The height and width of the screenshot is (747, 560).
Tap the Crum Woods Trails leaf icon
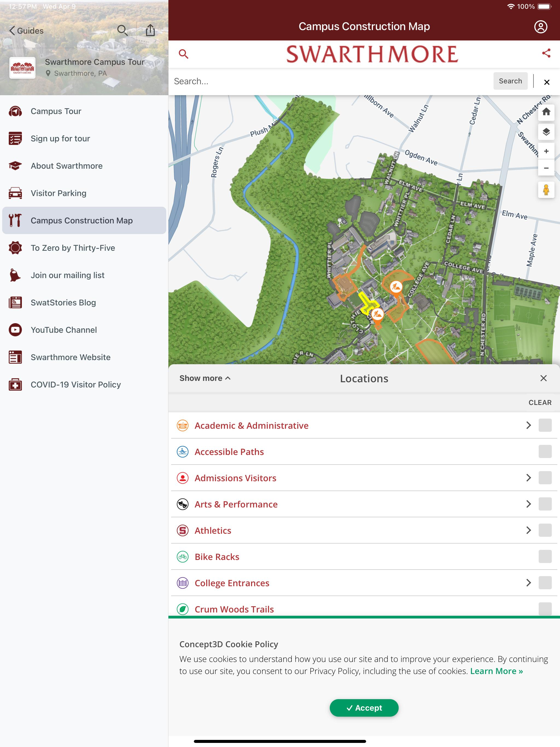click(183, 609)
